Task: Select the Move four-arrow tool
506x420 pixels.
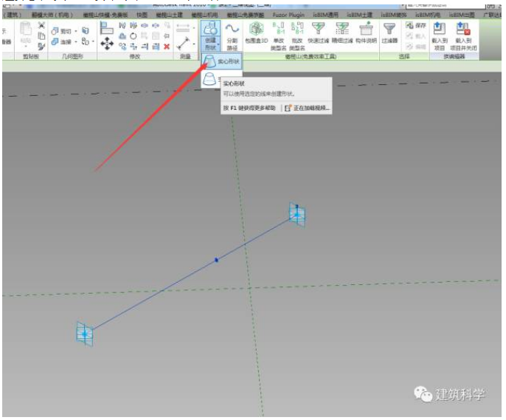Action: coord(107,44)
